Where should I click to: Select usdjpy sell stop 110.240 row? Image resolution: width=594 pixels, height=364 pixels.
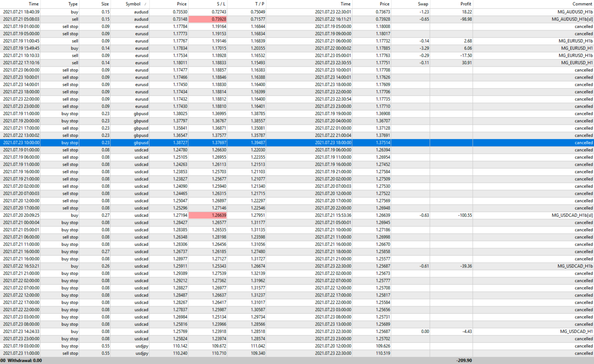[x=180, y=353]
